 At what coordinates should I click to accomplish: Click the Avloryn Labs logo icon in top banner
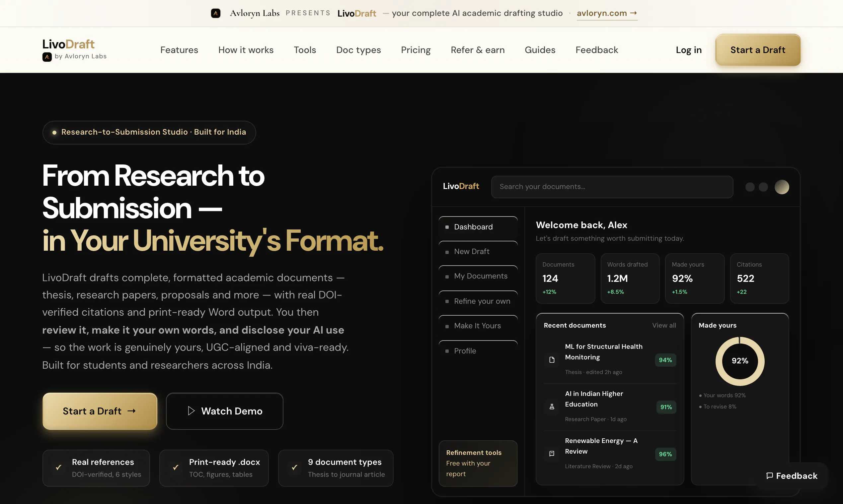click(215, 13)
